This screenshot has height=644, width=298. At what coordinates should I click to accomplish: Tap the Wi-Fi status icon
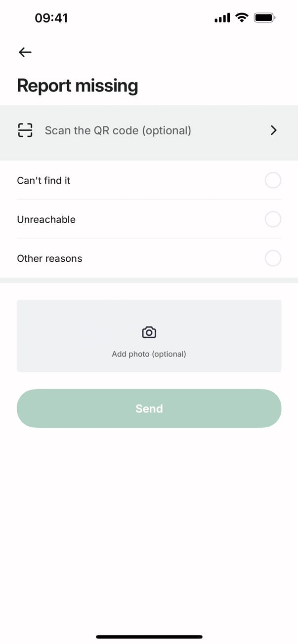pyautogui.click(x=242, y=18)
